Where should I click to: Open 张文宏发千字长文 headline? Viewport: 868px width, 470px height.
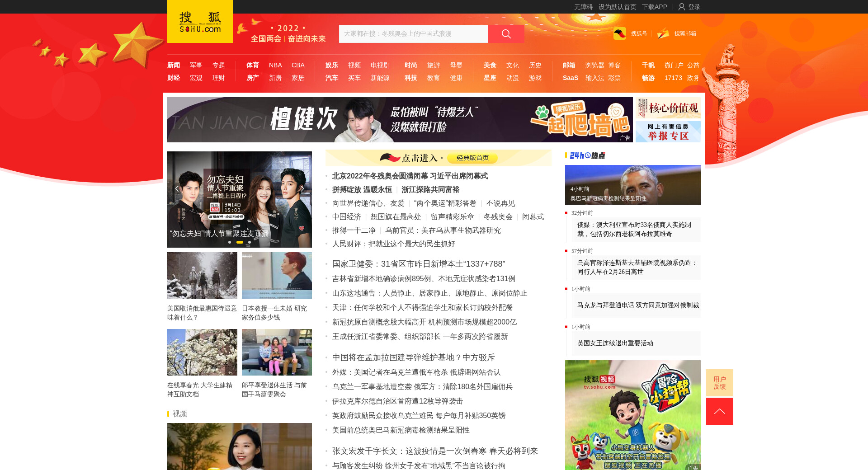[435, 451]
